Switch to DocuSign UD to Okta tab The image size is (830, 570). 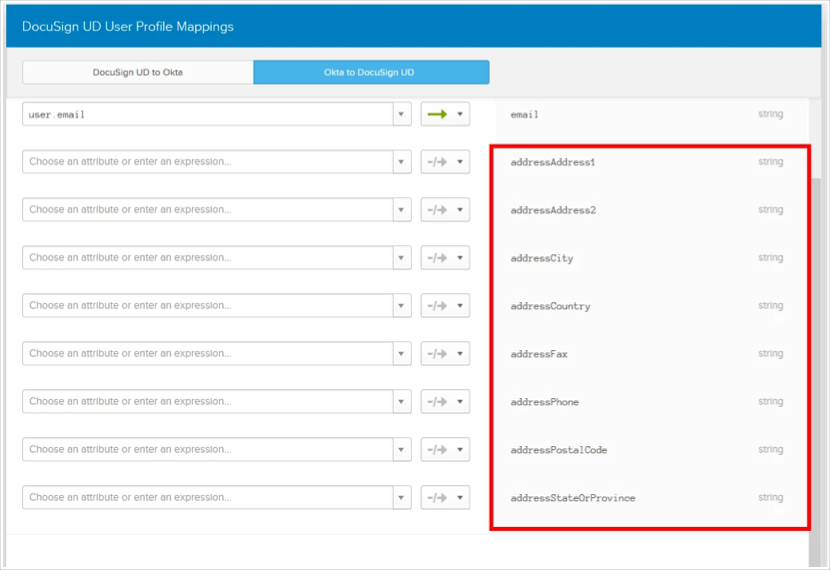[x=138, y=73]
